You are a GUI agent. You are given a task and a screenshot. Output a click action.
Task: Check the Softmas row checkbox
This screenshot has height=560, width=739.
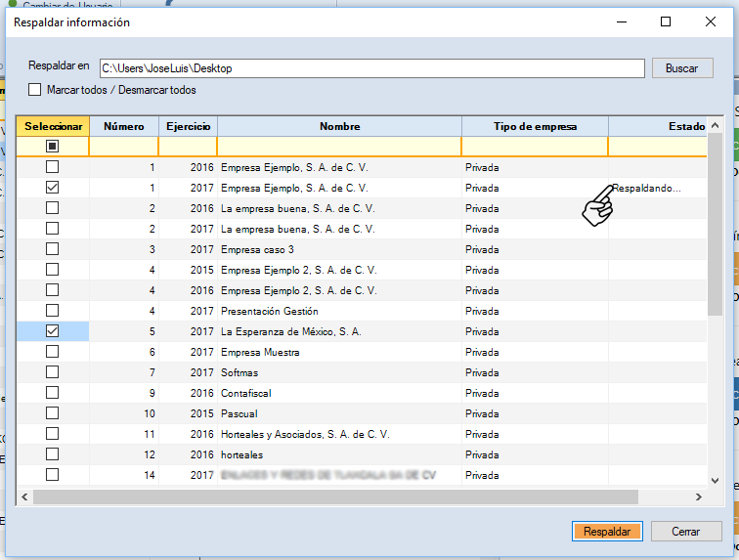(52, 372)
